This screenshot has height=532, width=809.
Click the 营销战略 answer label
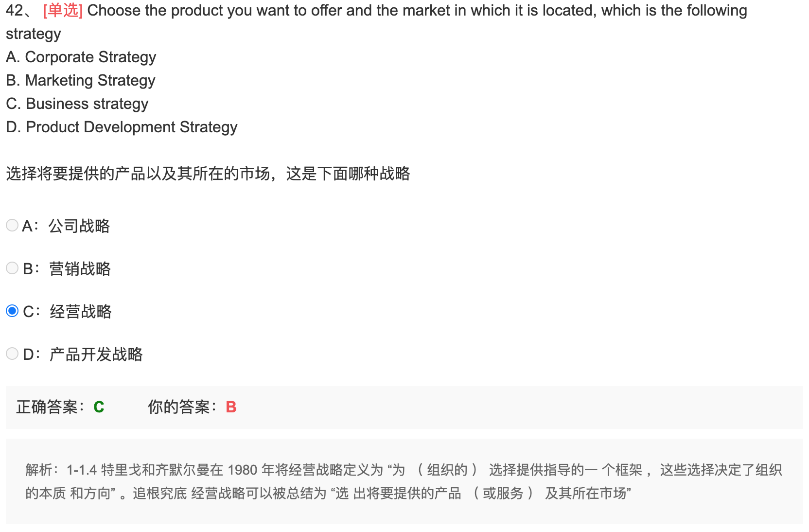pos(80,269)
